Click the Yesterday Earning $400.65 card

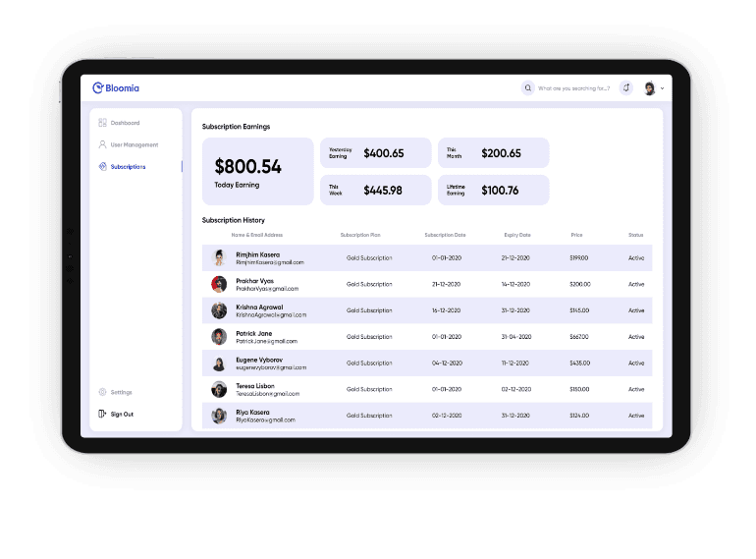click(376, 153)
